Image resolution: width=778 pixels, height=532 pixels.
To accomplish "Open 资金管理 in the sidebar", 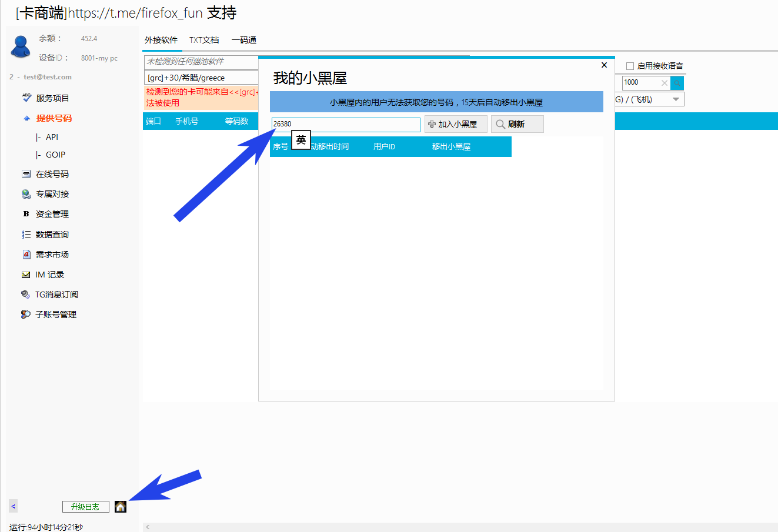I will [x=52, y=214].
